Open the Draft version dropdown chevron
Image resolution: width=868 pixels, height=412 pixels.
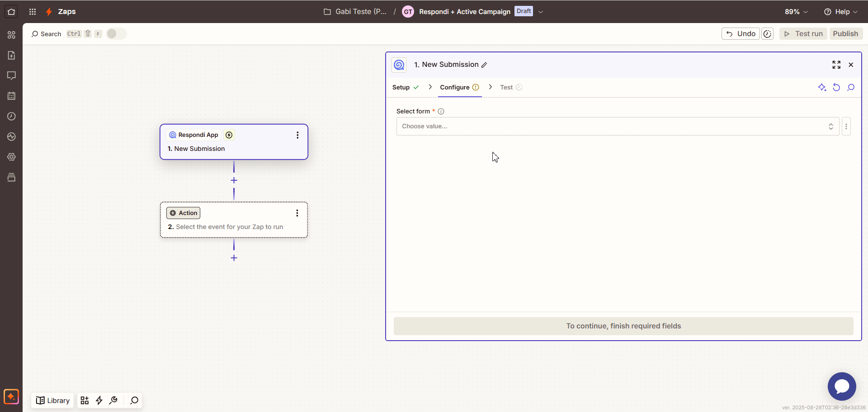tap(541, 12)
